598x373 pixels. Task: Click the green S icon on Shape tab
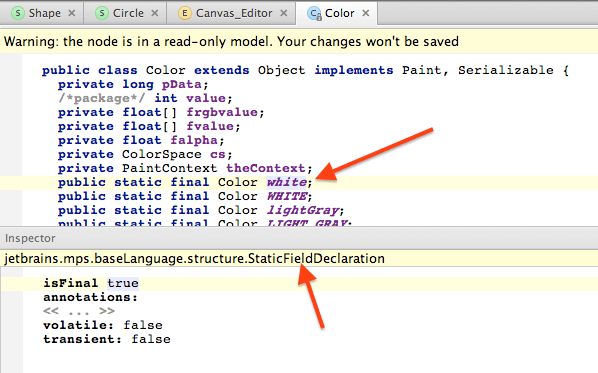click(18, 13)
